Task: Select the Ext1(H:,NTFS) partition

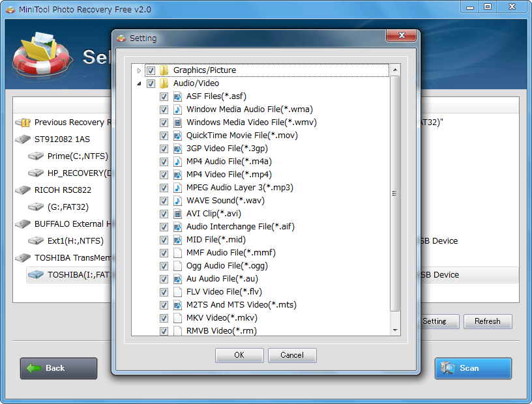Action: [x=76, y=241]
